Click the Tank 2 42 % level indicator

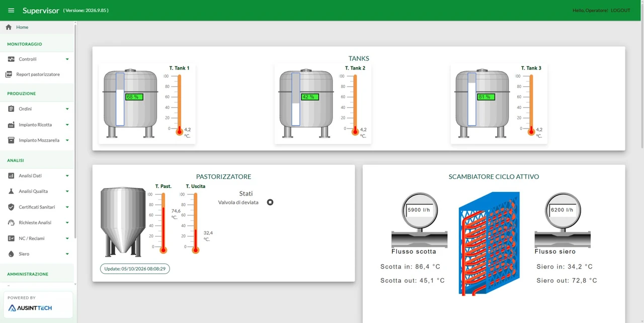coord(310,97)
